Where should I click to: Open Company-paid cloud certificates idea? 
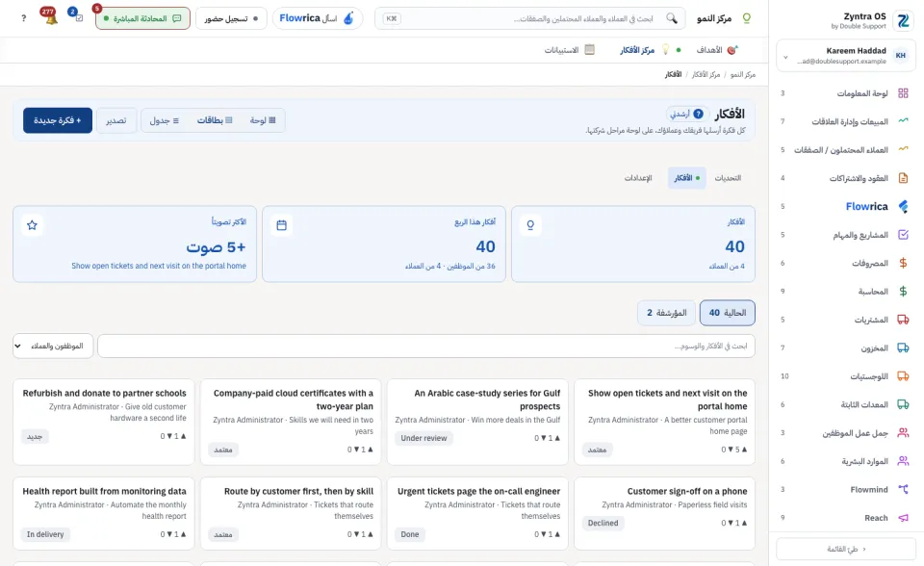pos(291,422)
